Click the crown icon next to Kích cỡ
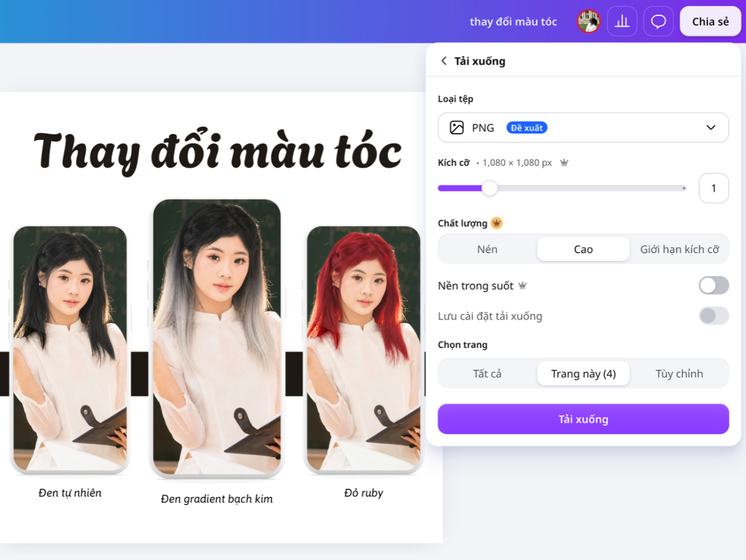 coord(564,162)
